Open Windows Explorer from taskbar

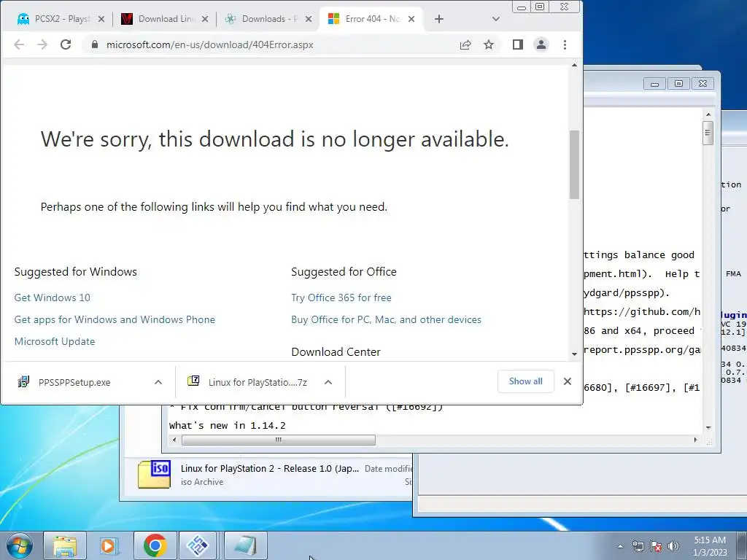65,545
